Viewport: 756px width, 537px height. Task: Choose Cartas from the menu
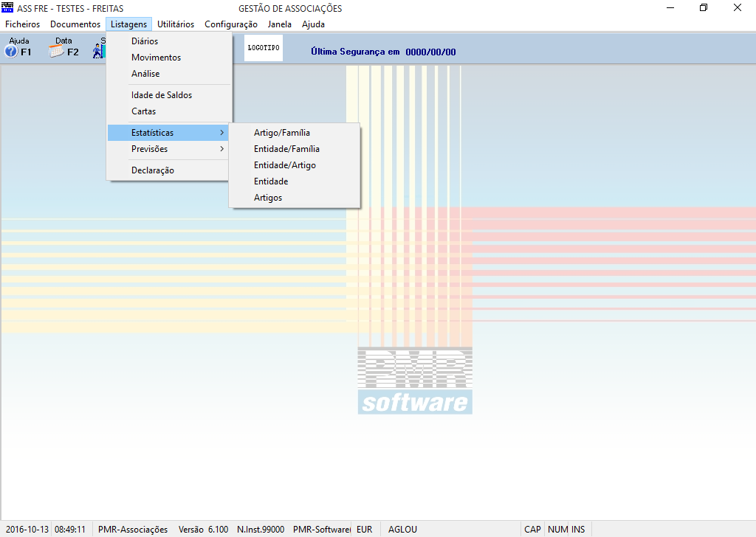pyautogui.click(x=169, y=111)
